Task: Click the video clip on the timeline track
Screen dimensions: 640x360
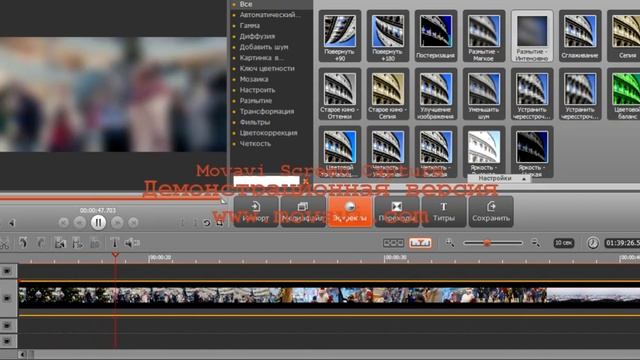Action: 329,298
